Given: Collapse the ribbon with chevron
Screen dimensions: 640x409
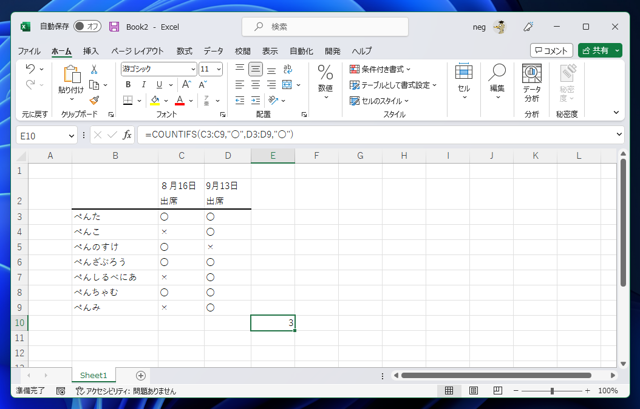Looking at the screenshot, I should pyautogui.click(x=616, y=112).
